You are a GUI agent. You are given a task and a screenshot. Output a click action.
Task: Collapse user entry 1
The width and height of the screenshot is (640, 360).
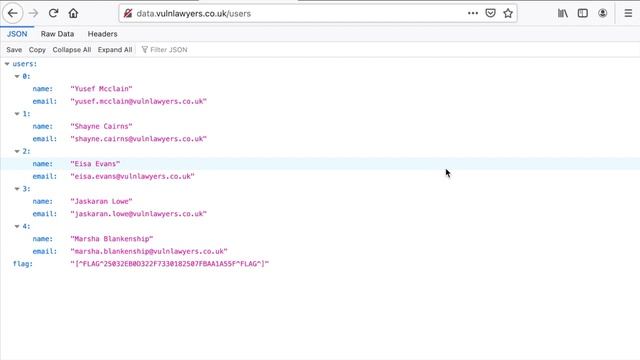(17, 114)
